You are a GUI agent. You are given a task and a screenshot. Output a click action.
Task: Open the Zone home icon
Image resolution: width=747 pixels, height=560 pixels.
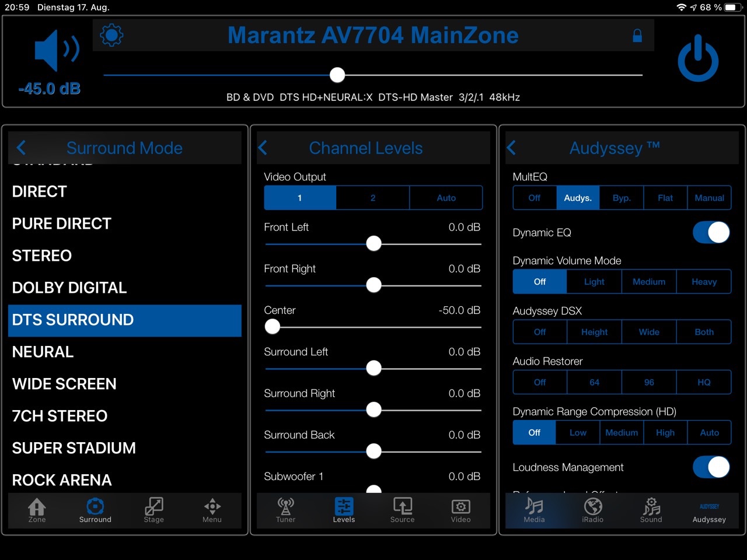37,510
